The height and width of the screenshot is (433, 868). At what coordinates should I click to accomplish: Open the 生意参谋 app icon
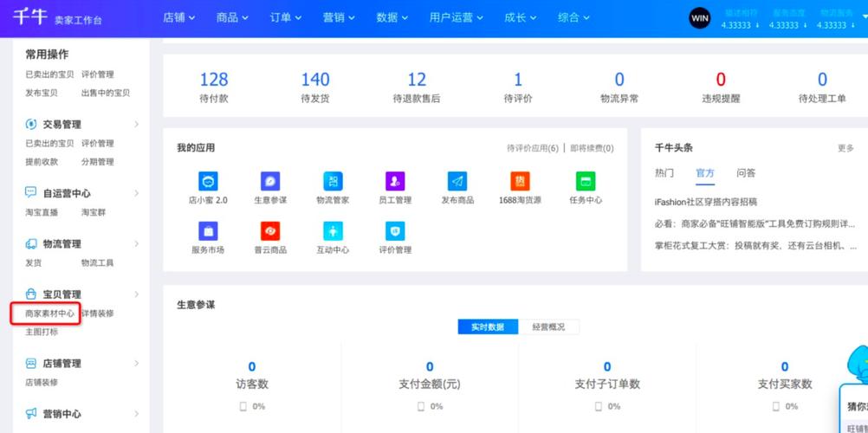(270, 181)
